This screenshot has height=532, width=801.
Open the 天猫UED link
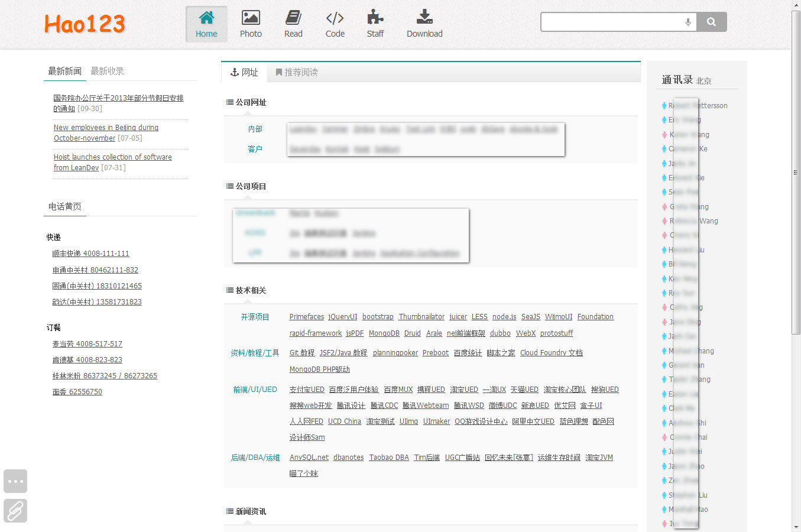click(524, 390)
